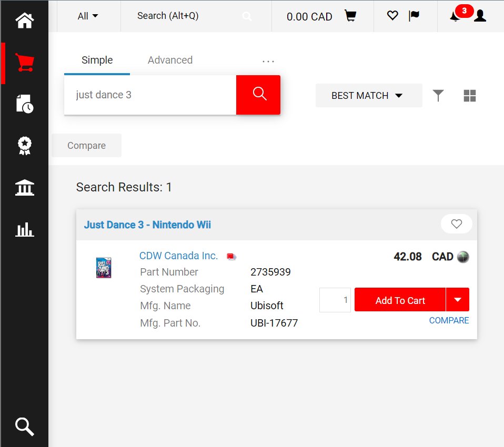This screenshot has height=447, width=504.
Task: Click Add To Cart button
Action: click(x=400, y=300)
